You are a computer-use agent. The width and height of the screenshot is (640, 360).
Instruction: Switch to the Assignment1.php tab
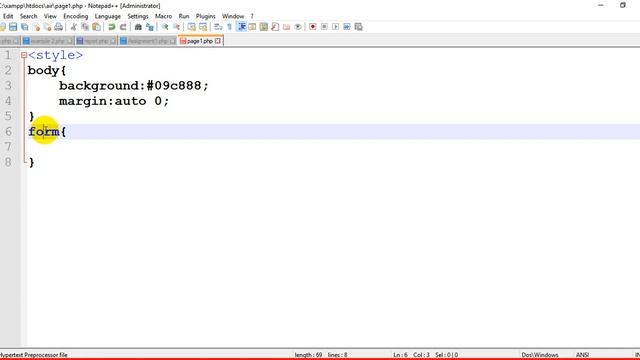[148, 41]
